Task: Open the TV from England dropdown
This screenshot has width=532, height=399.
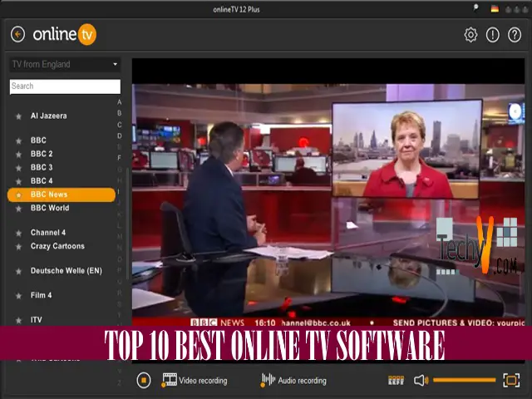Action: pyautogui.click(x=65, y=64)
